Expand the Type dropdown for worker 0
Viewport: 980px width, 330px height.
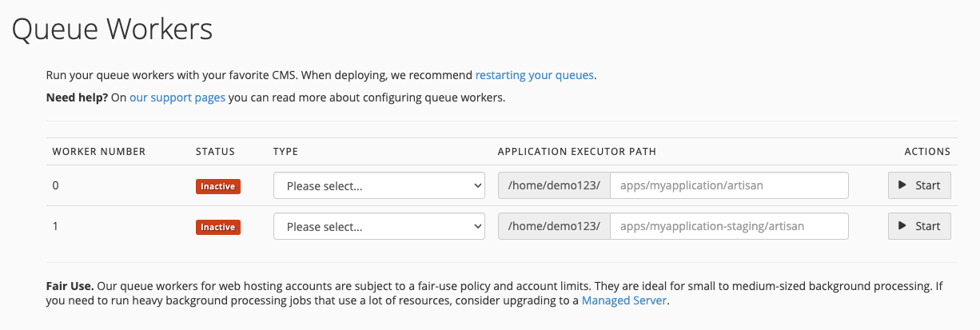point(379,185)
